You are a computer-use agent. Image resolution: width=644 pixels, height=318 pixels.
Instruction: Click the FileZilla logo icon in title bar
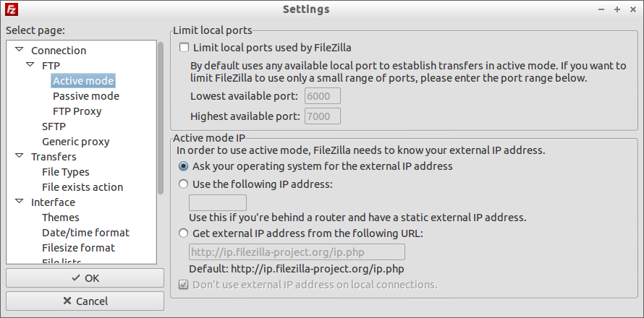[11, 9]
